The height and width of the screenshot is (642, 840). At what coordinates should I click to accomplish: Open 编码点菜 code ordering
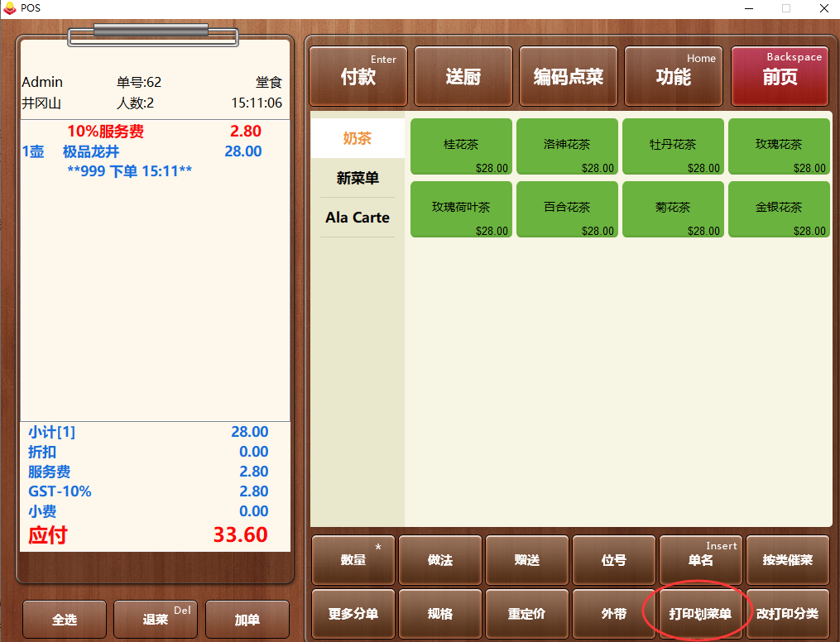[568, 77]
